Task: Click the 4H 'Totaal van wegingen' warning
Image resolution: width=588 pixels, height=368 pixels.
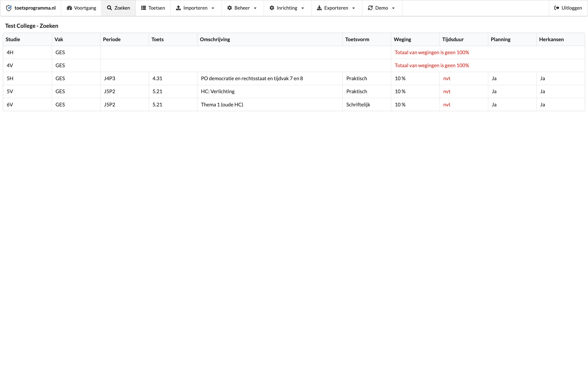Action: [432, 52]
